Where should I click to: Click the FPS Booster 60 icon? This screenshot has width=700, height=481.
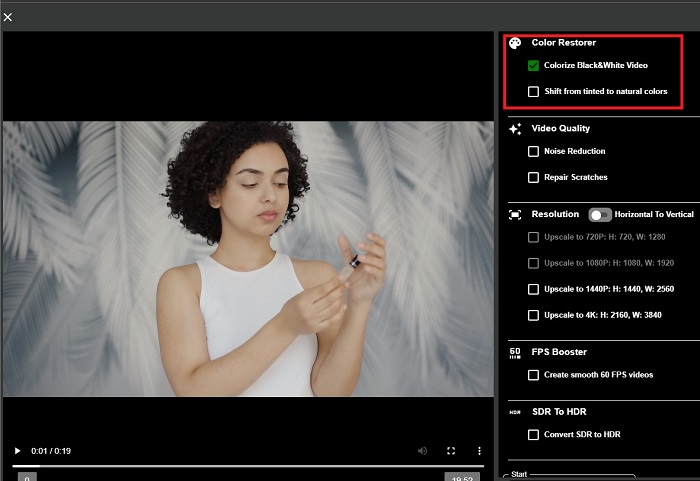point(515,352)
